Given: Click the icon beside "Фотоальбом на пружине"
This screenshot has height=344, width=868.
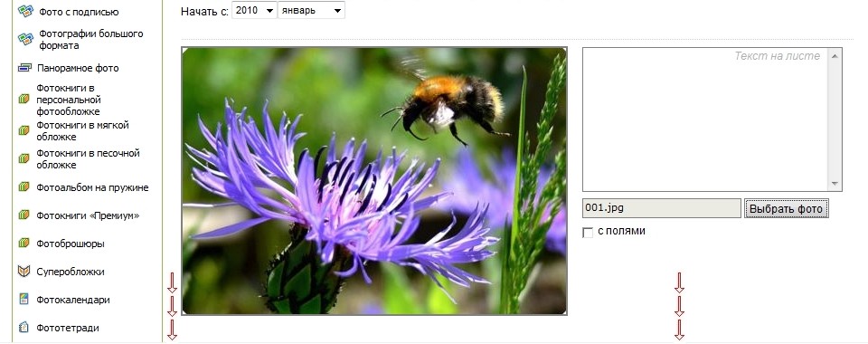Looking at the screenshot, I should pos(24,186).
